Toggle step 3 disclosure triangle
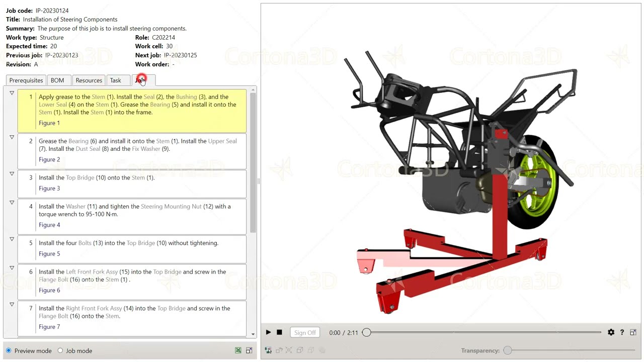644x362 pixels. (12, 174)
